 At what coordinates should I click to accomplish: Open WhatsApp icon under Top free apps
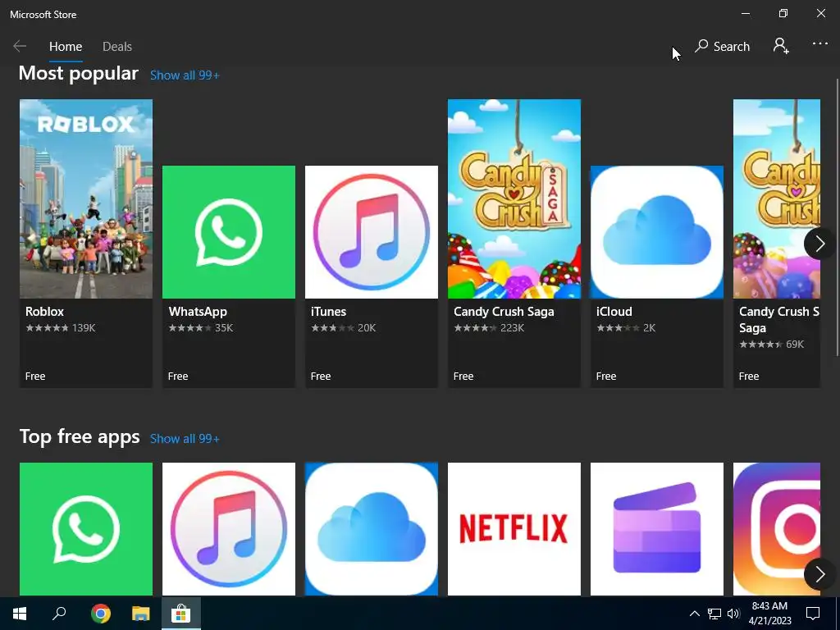[85, 529]
